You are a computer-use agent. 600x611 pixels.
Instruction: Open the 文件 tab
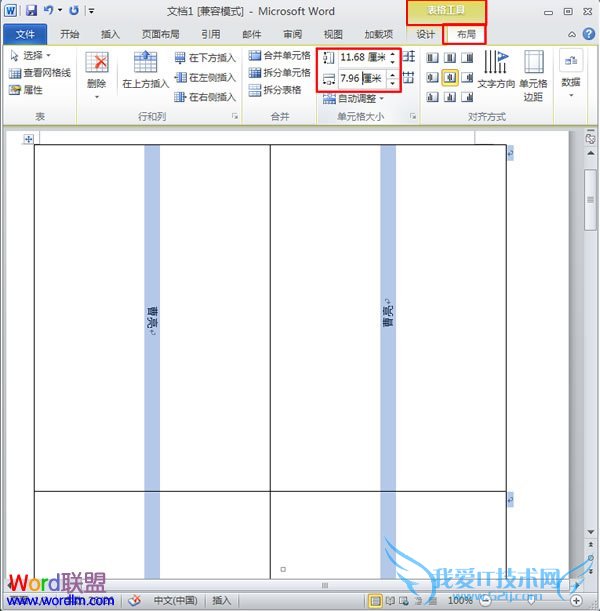coord(25,34)
